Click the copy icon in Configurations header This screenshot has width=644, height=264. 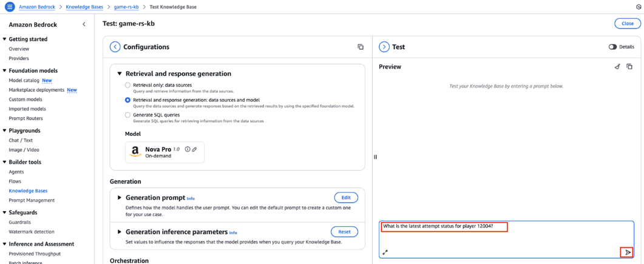point(360,47)
